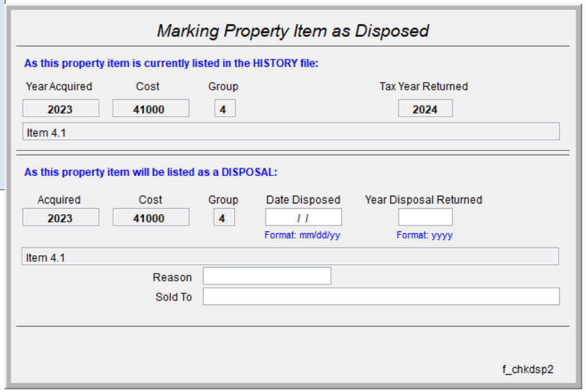Click the Date Disposed input field
This screenshot has width=586, height=392.
(x=303, y=218)
